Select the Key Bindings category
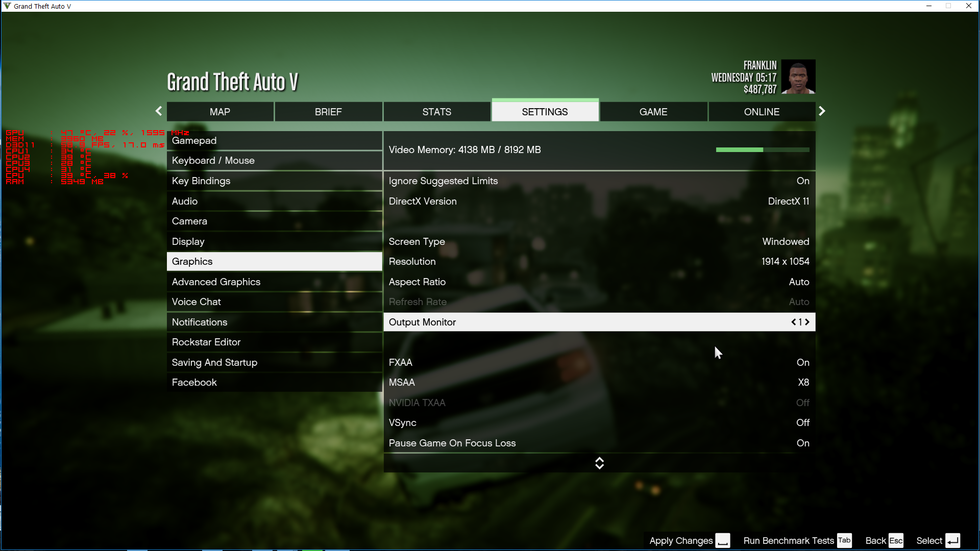980x551 pixels. point(274,181)
